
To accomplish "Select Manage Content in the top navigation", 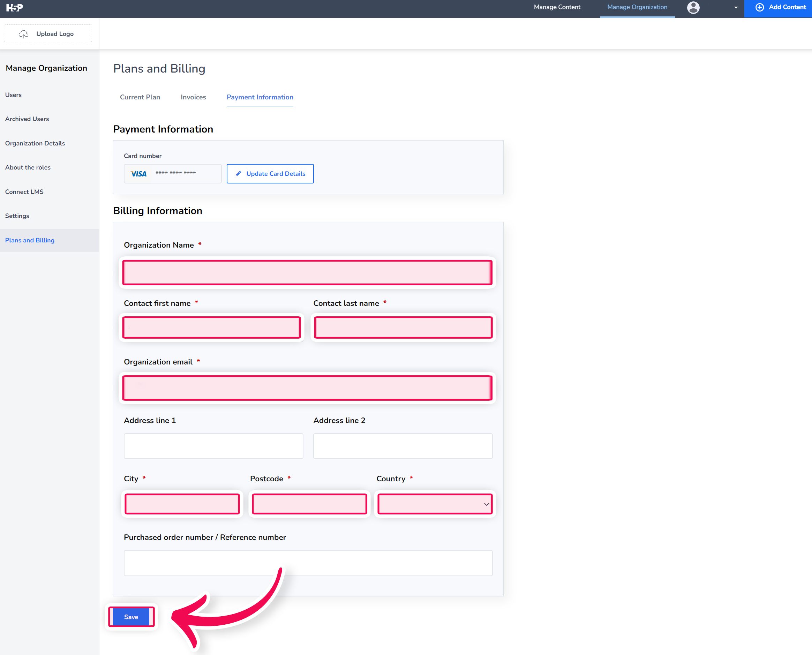I will pyautogui.click(x=557, y=7).
